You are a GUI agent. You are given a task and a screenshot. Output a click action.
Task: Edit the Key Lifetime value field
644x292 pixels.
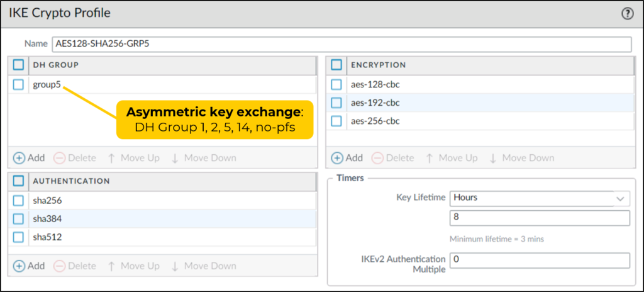[540, 218]
